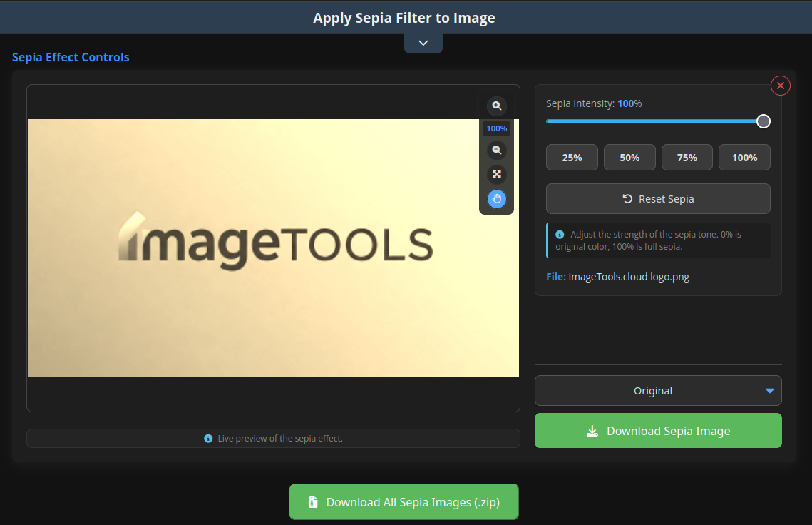Viewport: 812px width, 525px height.
Task: Click the Sepia Intensity slider handle
Action: pyautogui.click(x=763, y=121)
